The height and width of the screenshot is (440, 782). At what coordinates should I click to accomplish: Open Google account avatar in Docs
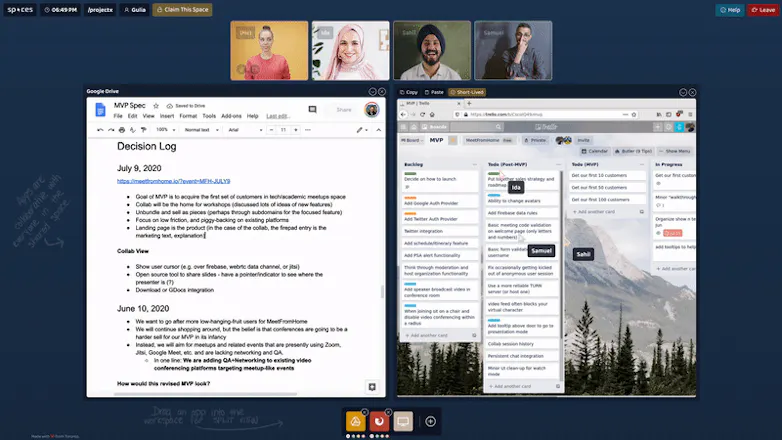coord(372,110)
